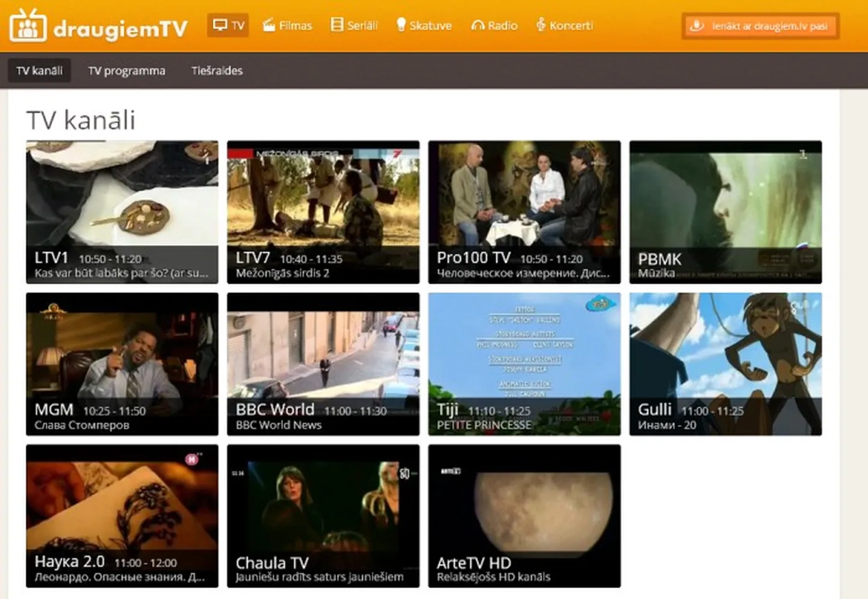Click the Наука 2.0 time 11:00 - 12:00
The image size is (868, 599).
tap(146, 563)
